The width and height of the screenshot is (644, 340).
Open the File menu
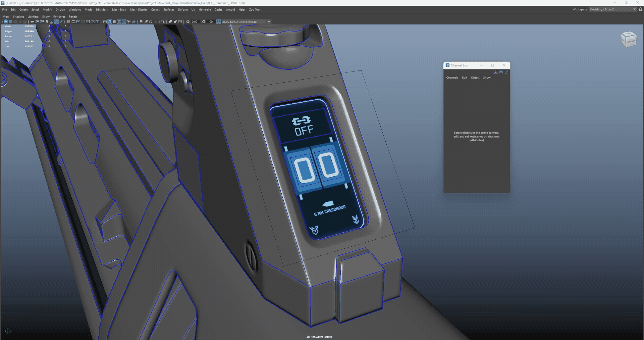pyautogui.click(x=4, y=10)
